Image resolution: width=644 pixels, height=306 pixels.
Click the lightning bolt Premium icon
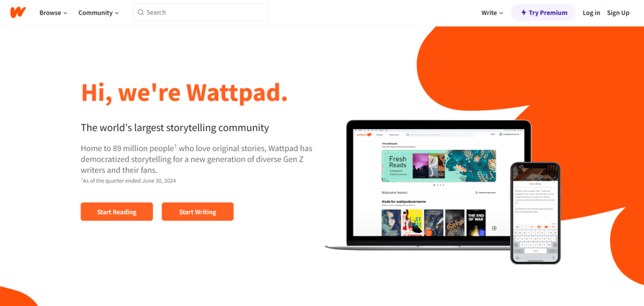click(x=524, y=13)
